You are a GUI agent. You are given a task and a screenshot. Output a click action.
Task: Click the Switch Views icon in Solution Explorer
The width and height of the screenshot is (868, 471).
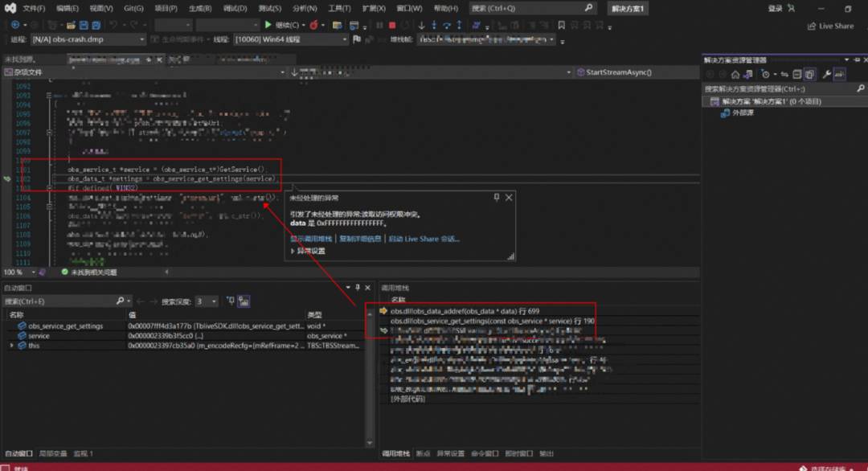point(748,74)
